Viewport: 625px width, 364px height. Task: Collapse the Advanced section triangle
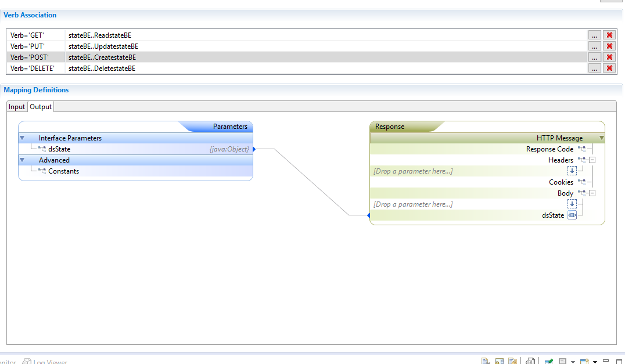(22, 160)
